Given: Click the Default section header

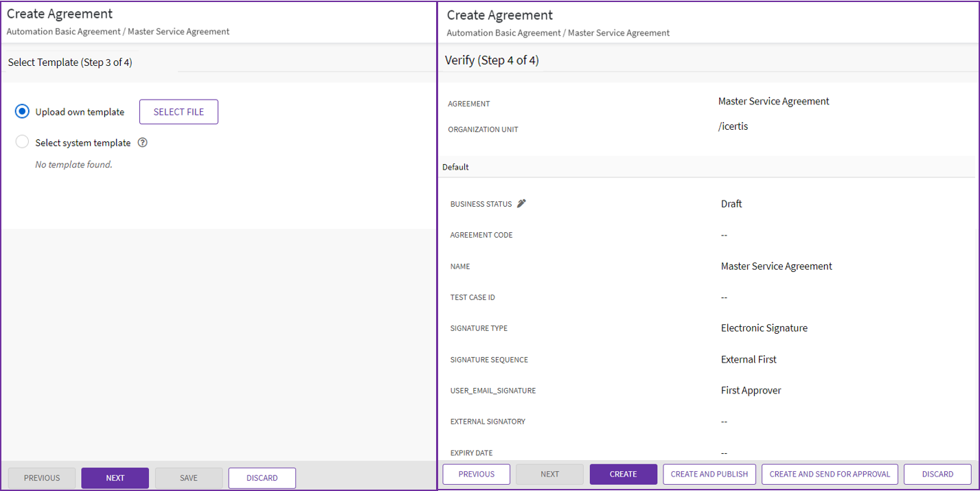Looking at the screenshot, I should (x=455, y=167).
